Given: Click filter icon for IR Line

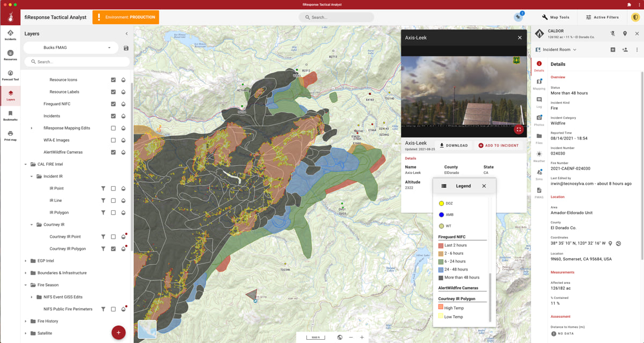Looking at the screenshot, I should click(103, 200).
